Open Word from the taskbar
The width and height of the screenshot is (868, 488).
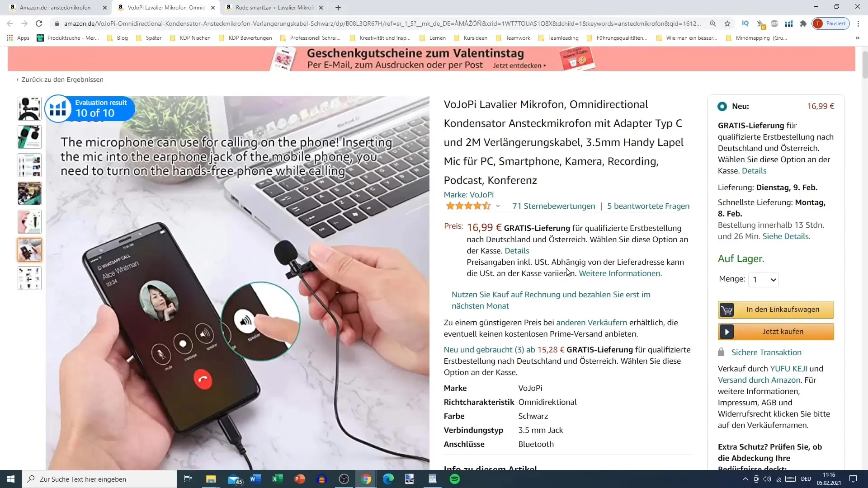pos(255,479)
